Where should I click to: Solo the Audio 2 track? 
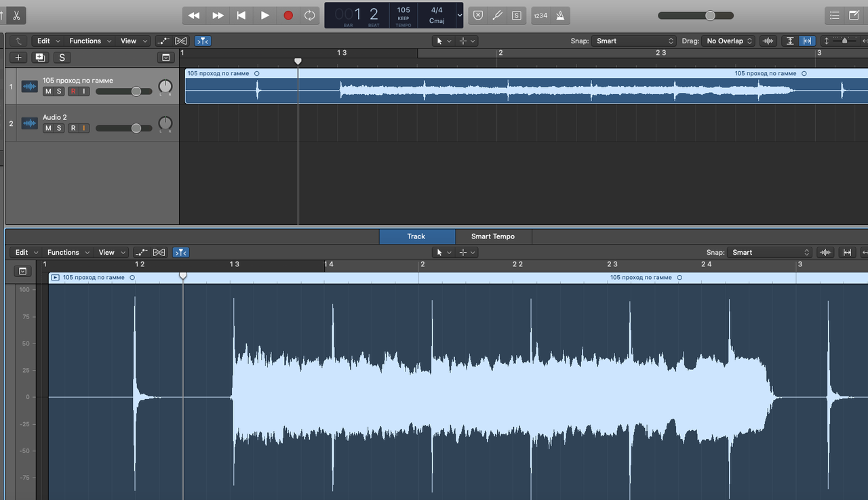[x=60, y=128]
